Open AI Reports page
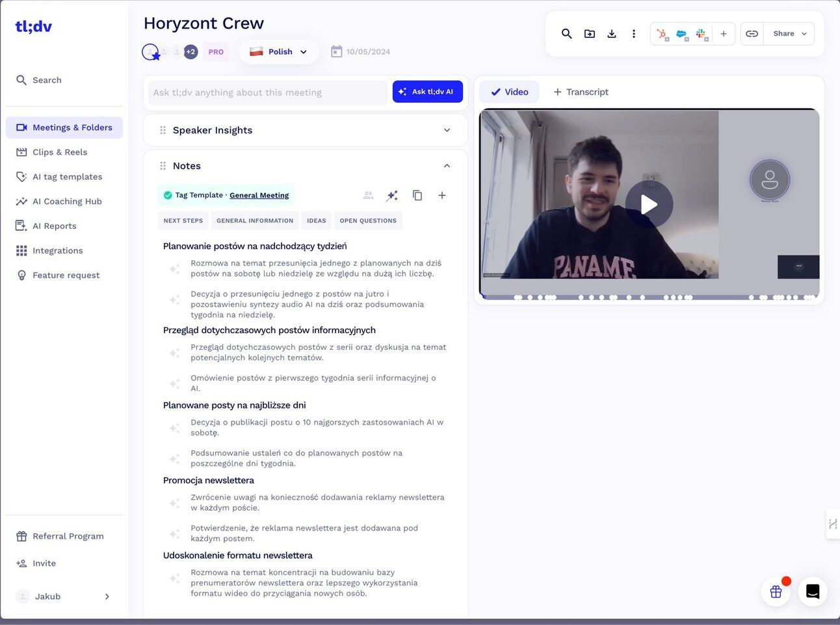Viewport: 840px width, 625px height. coord(46,226)
